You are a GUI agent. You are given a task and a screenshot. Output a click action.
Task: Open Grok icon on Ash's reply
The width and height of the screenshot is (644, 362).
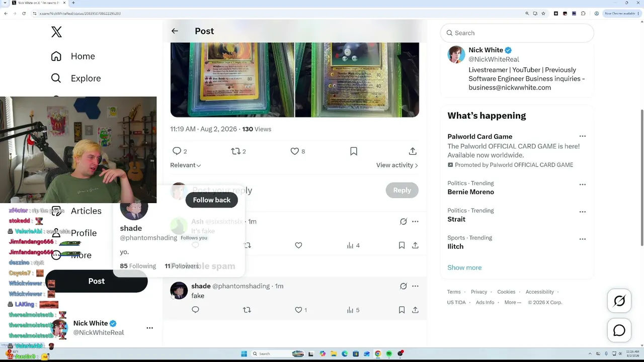point(404,222)
